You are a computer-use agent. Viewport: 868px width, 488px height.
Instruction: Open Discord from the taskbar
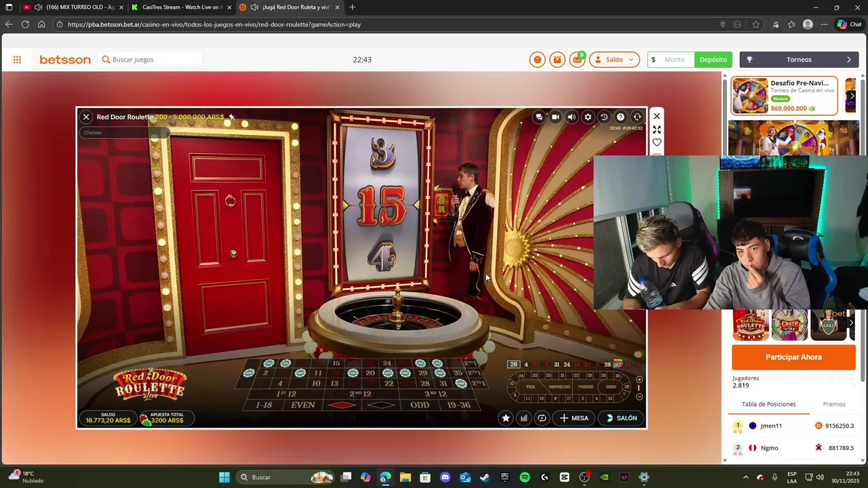pyautogui.click(x=445, y=477)
